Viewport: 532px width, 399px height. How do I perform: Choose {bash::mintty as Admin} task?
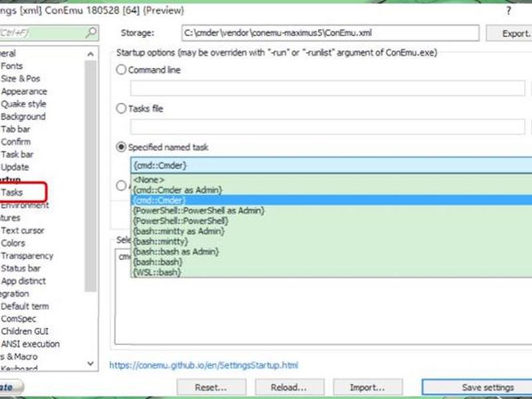point(331,231)
